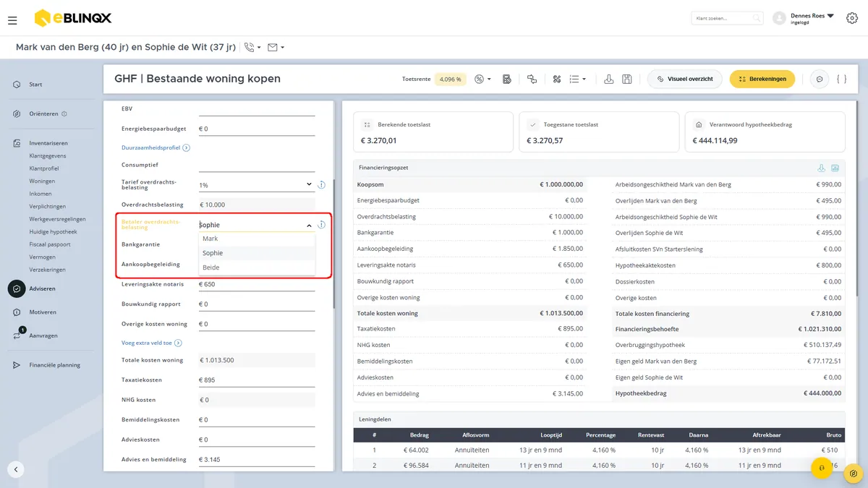The image size is (868, 488).
Task: Click the Leveringsakte notaris field showing € 650
Action: click(x=257, y=284)
